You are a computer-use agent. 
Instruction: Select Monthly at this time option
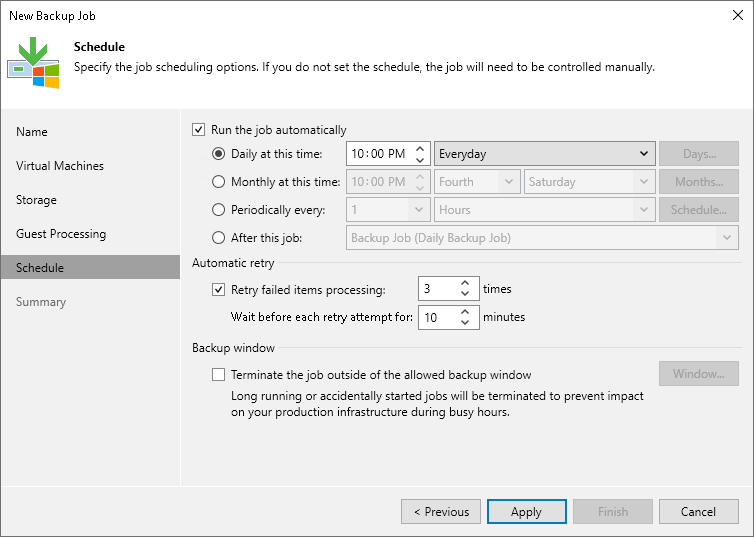click(219, 182)
